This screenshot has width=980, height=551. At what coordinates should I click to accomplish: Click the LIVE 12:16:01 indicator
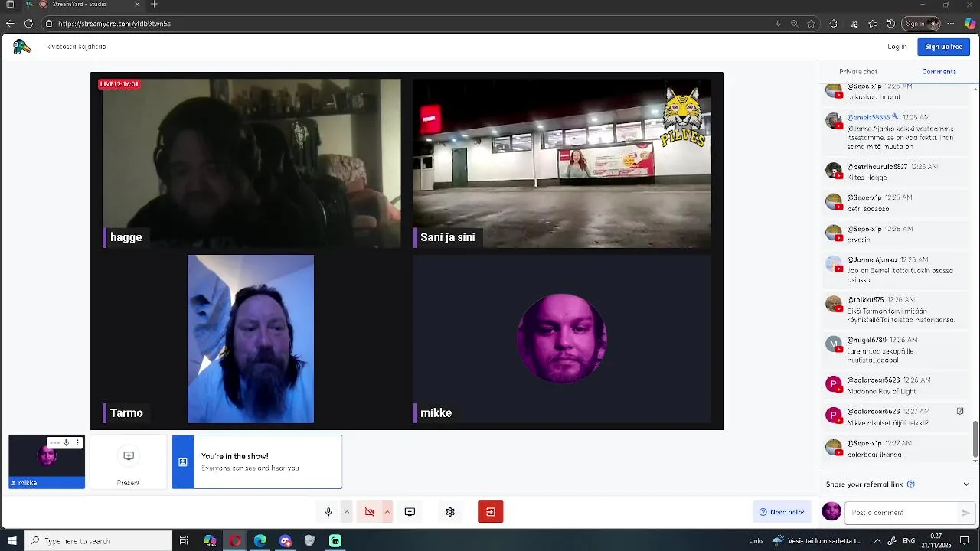[x=119, y=84]
